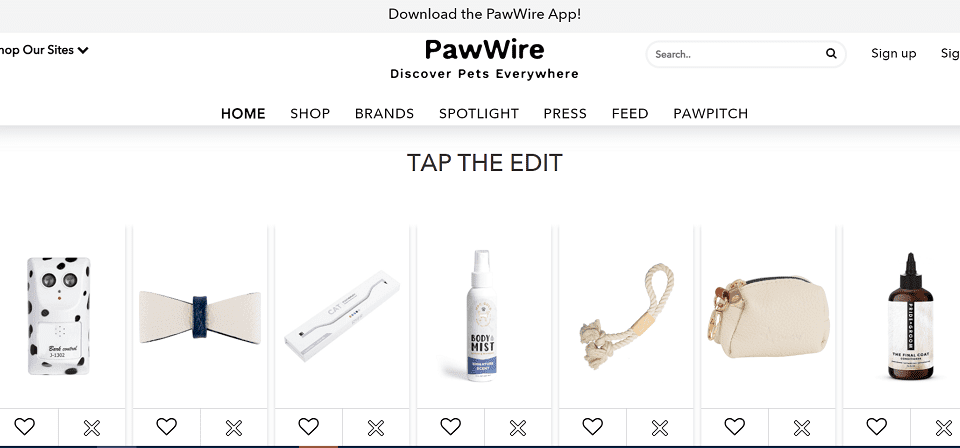Expand the Shop Our Sites dropdown
This screenshot has width=960, height=448.
point(44,50)
